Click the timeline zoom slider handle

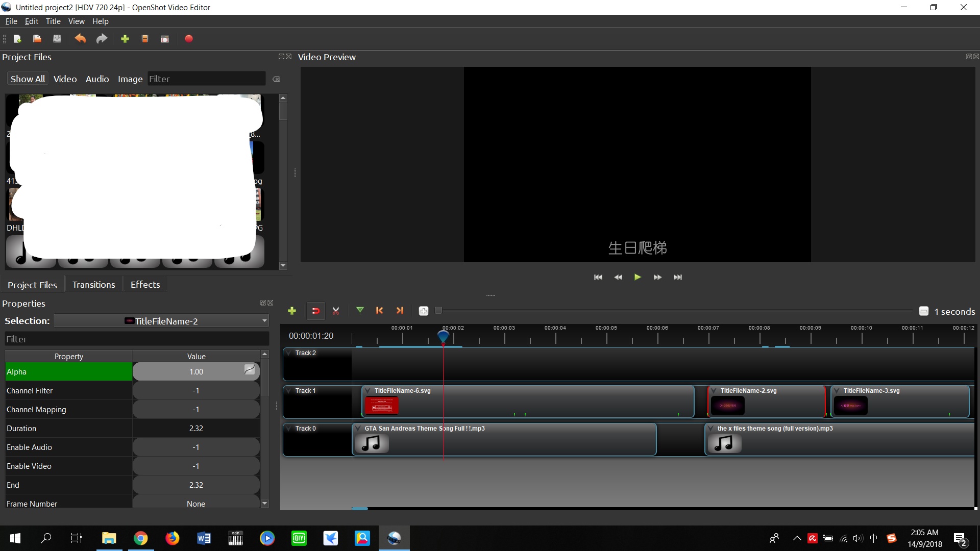pos(438,311)
